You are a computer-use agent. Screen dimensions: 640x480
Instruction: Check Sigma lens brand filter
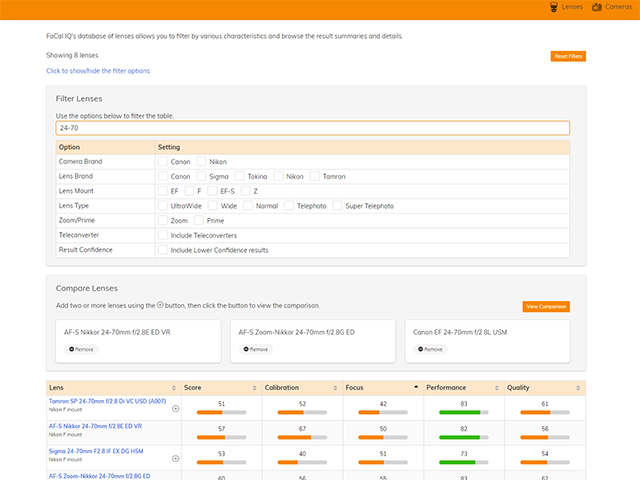pos(201,176)
